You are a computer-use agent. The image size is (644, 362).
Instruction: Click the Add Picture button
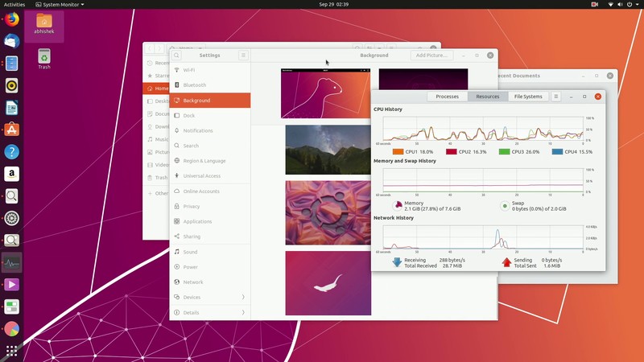point(431,56)
